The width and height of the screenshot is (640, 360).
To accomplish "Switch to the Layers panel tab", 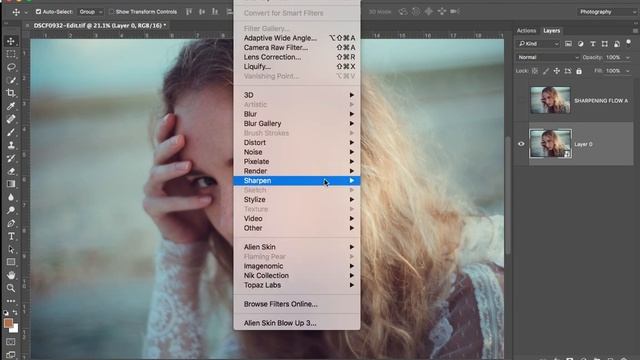I will tap(551, 31).
